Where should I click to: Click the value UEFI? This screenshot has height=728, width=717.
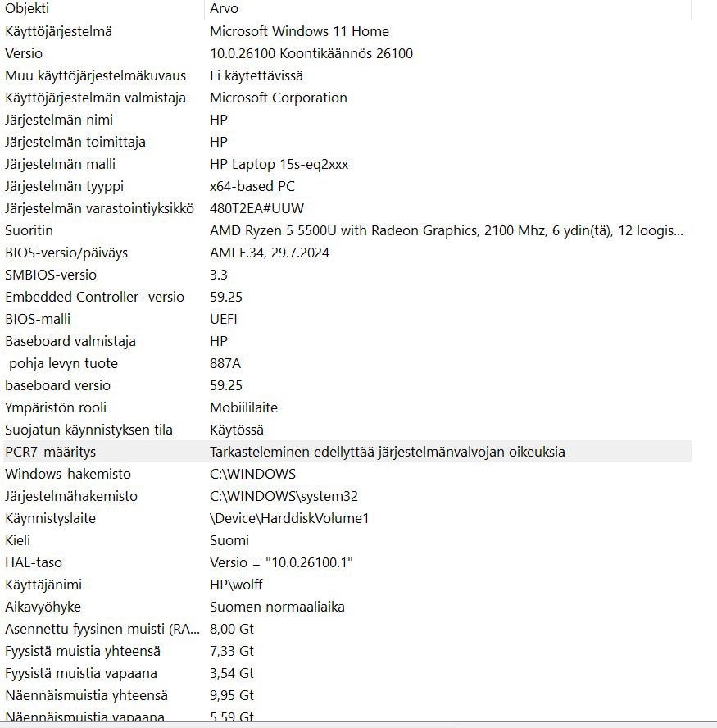pos(223,319)
